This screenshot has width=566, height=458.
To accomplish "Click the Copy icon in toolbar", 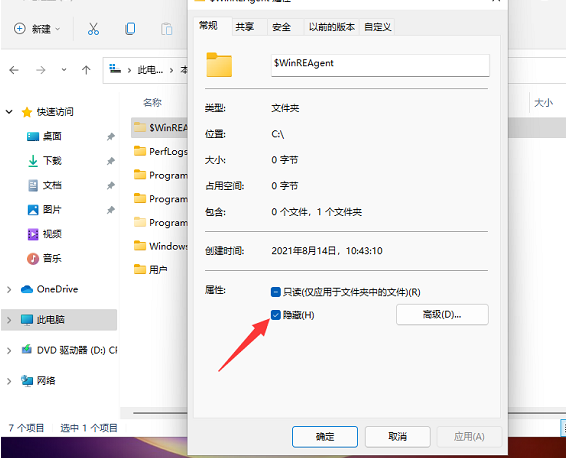I will (x=130, y=29).
